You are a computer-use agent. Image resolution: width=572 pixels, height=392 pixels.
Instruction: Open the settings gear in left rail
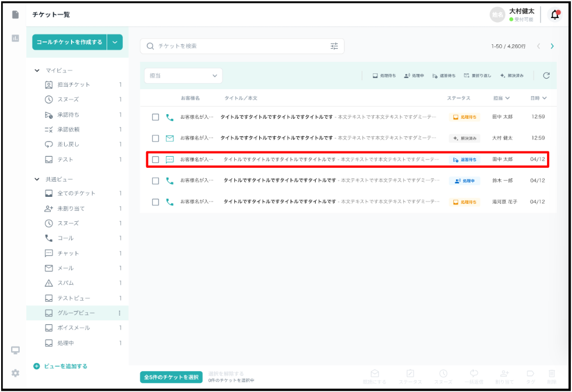tap(16, 373)
